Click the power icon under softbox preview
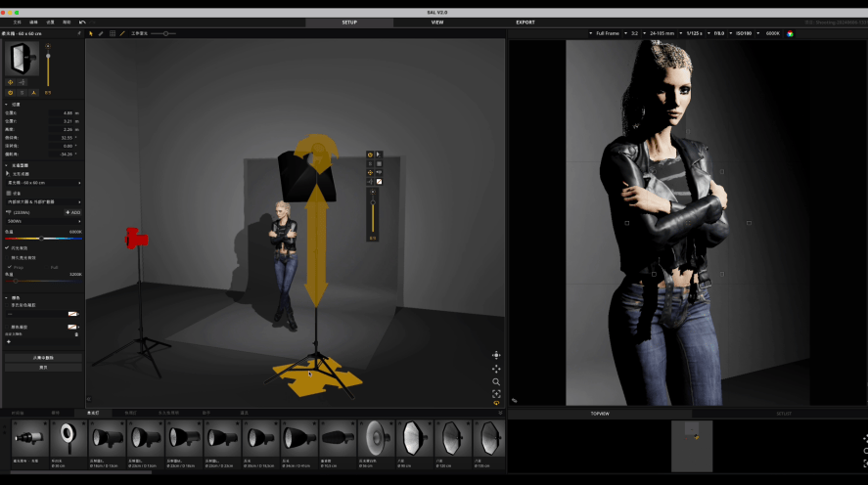Image resolution: width=868 pixels, height=485 pixels. 10,93
